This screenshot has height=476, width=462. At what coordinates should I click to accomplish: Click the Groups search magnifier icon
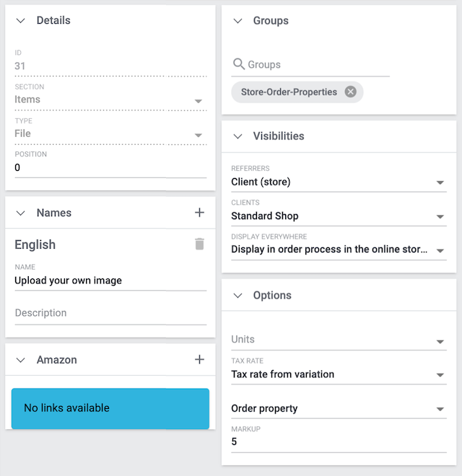coord(239,65)
